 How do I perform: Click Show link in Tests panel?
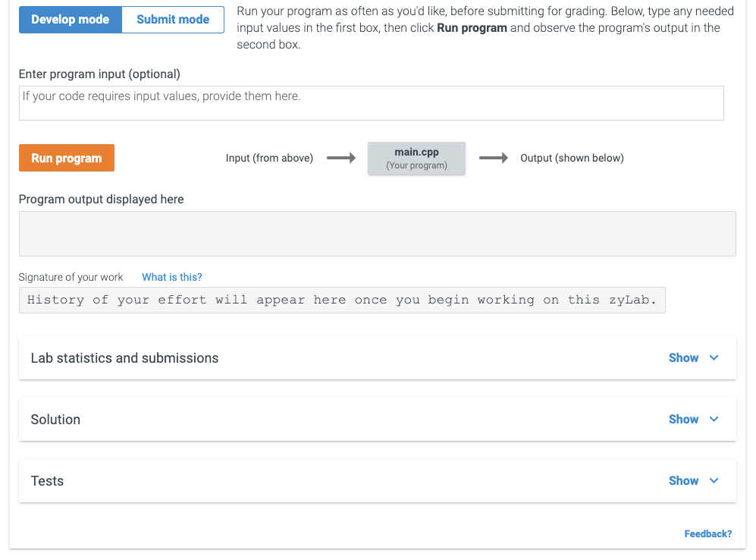(683, 481)
